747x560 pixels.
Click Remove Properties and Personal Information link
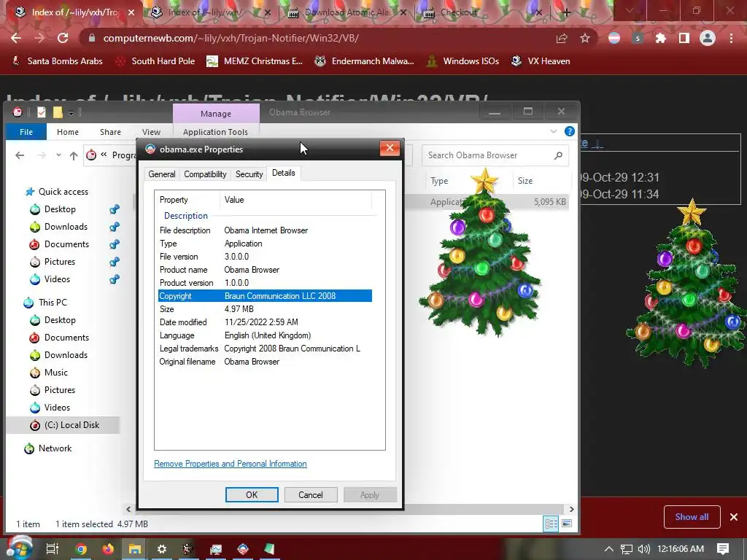(231, 464)
